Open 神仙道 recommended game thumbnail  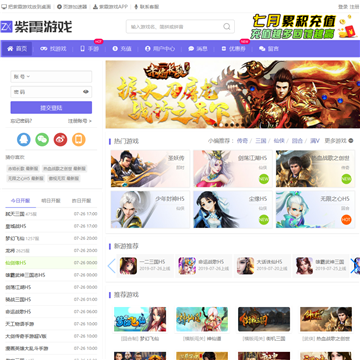tap(202, 319)
